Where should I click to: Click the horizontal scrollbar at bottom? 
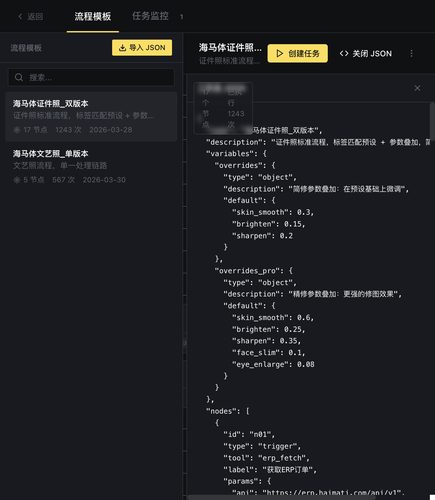tap(282, 497)
